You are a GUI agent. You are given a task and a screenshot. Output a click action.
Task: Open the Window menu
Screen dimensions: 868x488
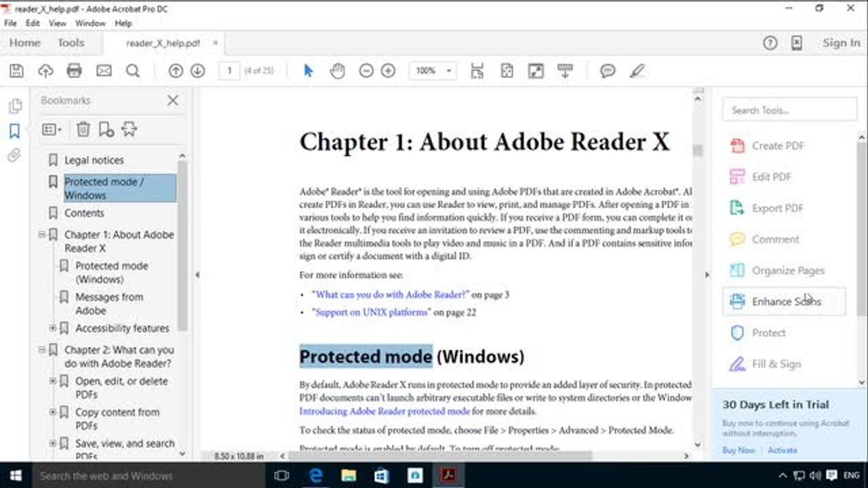(90, 23)
